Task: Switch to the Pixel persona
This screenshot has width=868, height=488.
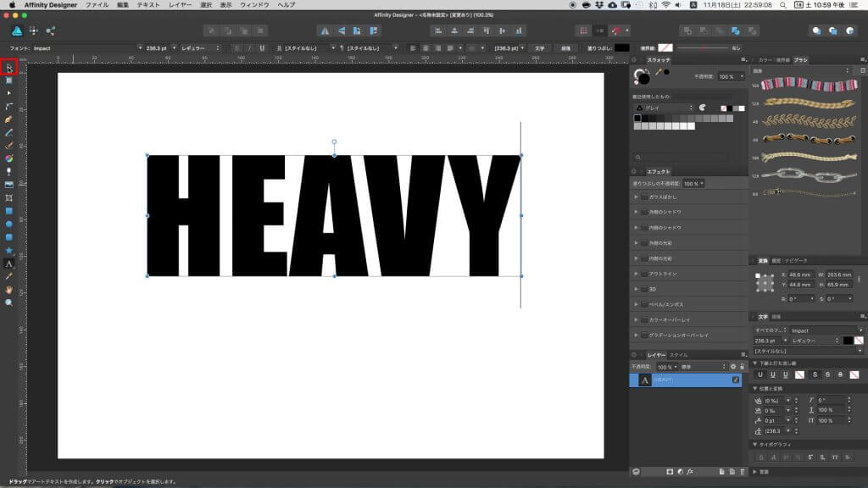Action: tap(34, 31)
